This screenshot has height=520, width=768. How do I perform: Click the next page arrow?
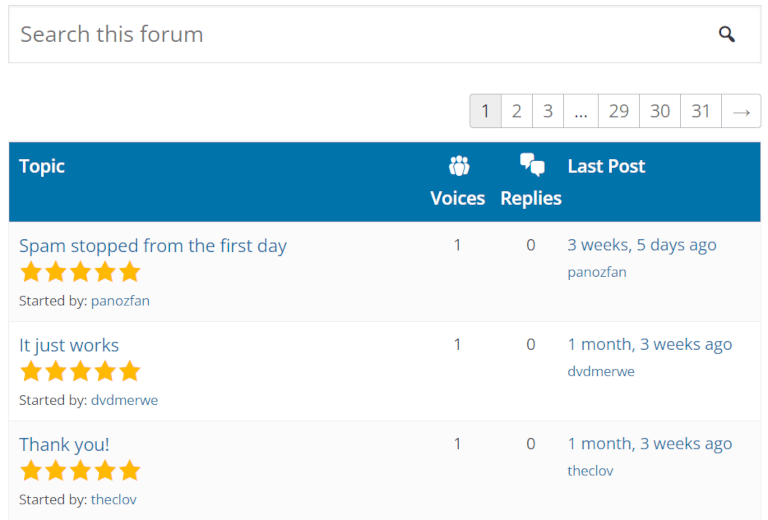coord(741,111)
